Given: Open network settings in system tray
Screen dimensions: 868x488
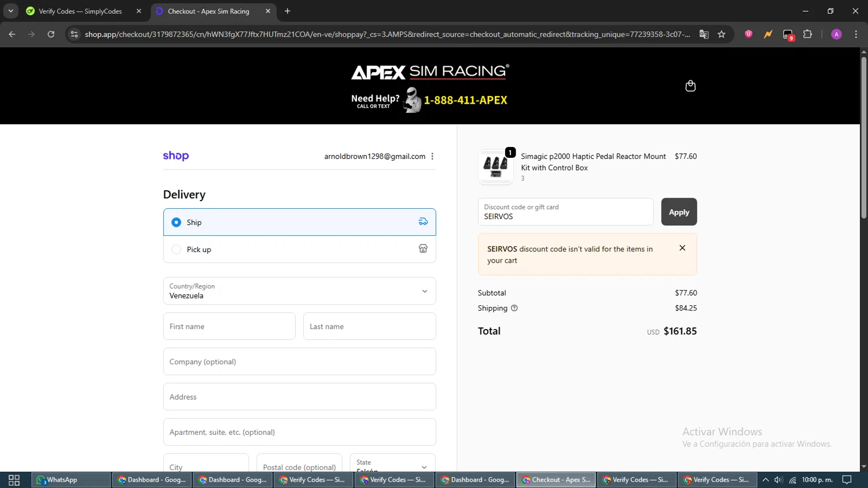Looking at the screenshot, I should [x=793, y=480].
